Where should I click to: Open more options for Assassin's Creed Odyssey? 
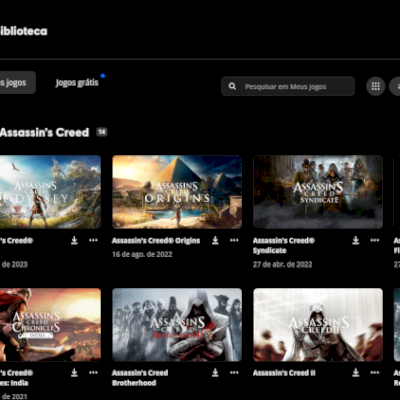pyautogui.click(x=93, y=240)
